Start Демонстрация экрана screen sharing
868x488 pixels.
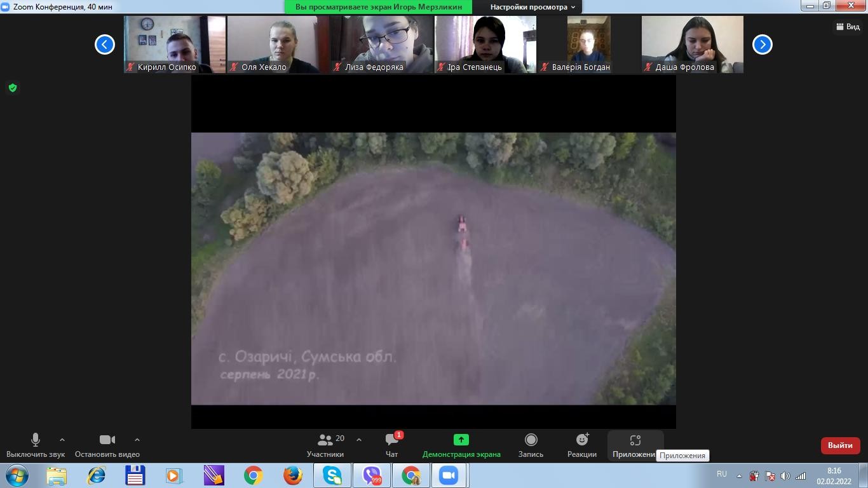click(461, 445)
